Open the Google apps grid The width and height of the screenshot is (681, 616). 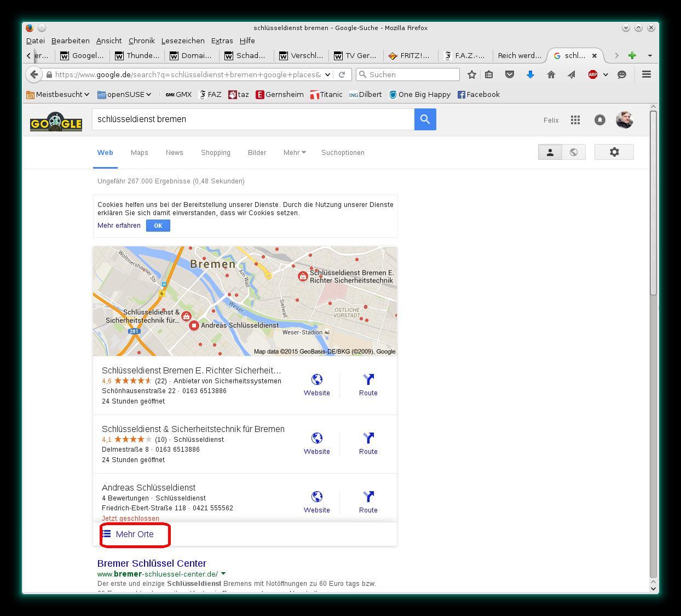(575, 120)
